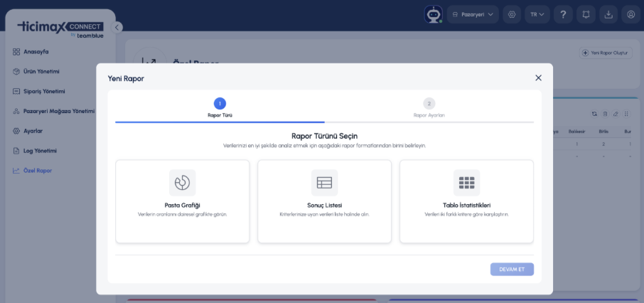The image size is (644, 303).
Task: Open Log Yönetimi menu item
Action: (x=41, y=151)
